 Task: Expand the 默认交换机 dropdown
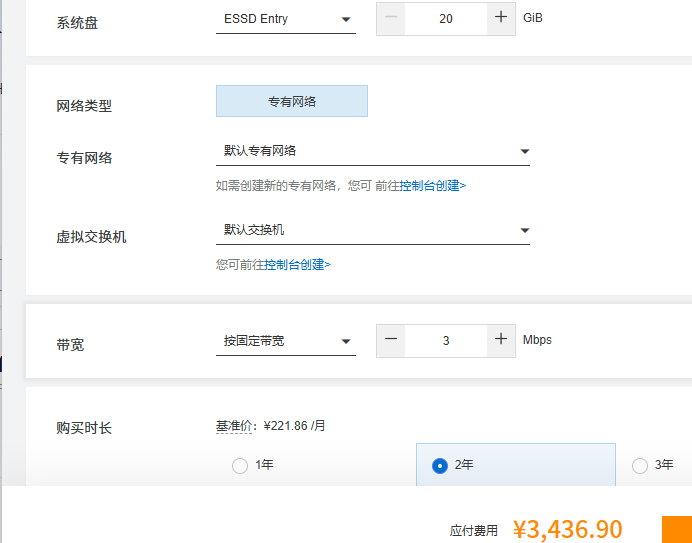(x=373, y=230)
